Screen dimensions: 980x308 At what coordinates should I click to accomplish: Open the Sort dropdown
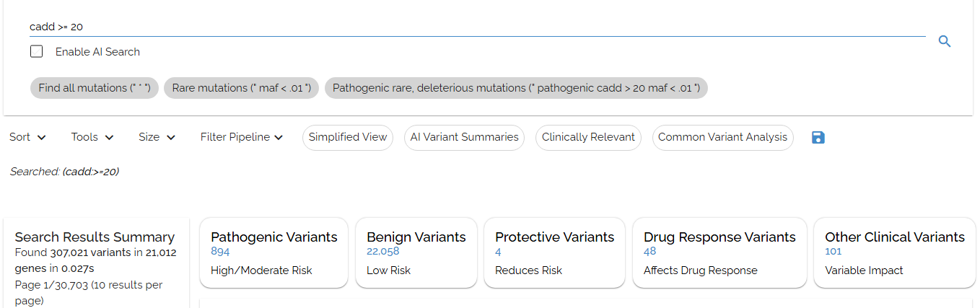(x=27, y=137)
